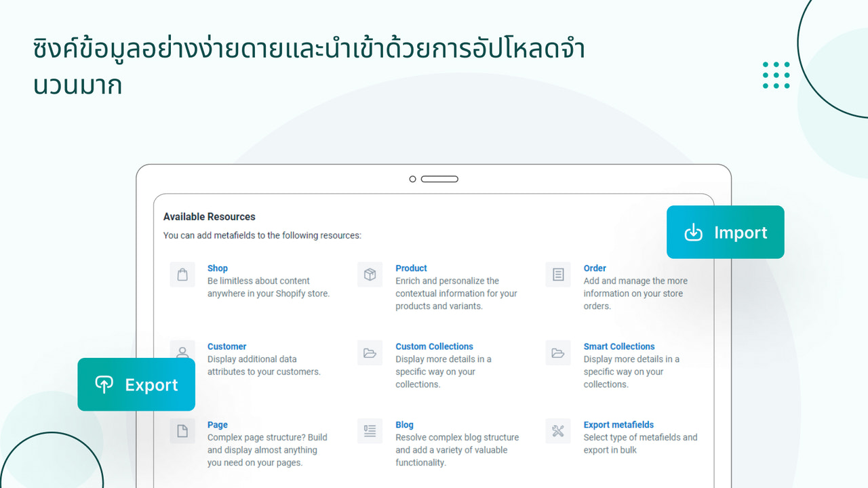
Task: Open the Smart Collections link
Action: click(619, 346)
